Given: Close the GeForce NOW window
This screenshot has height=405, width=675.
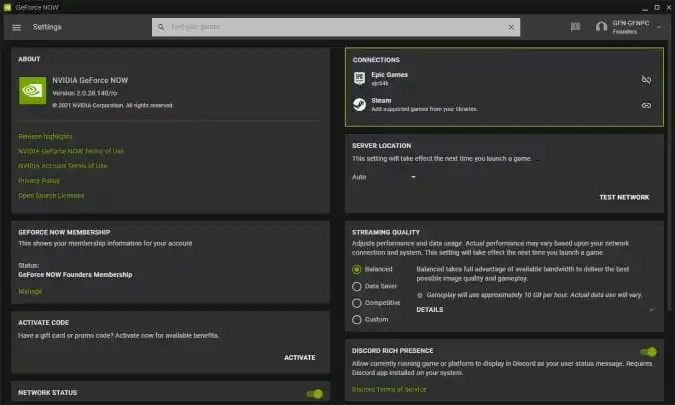Looking at the screenshot, I should [669, 7].
